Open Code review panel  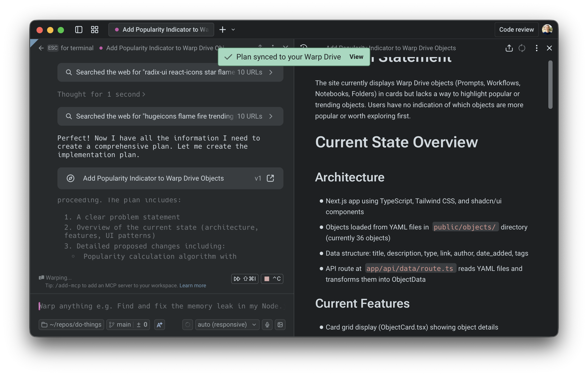[516, 30]
